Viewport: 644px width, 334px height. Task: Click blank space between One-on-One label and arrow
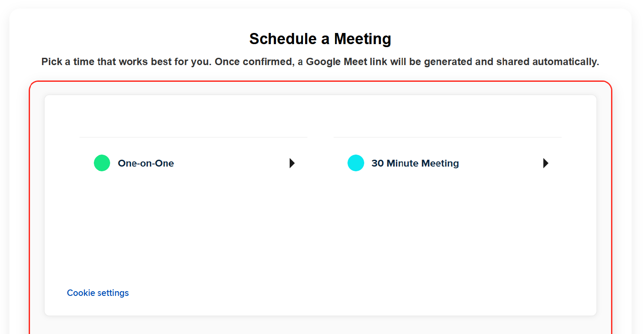tap(231, 163)
